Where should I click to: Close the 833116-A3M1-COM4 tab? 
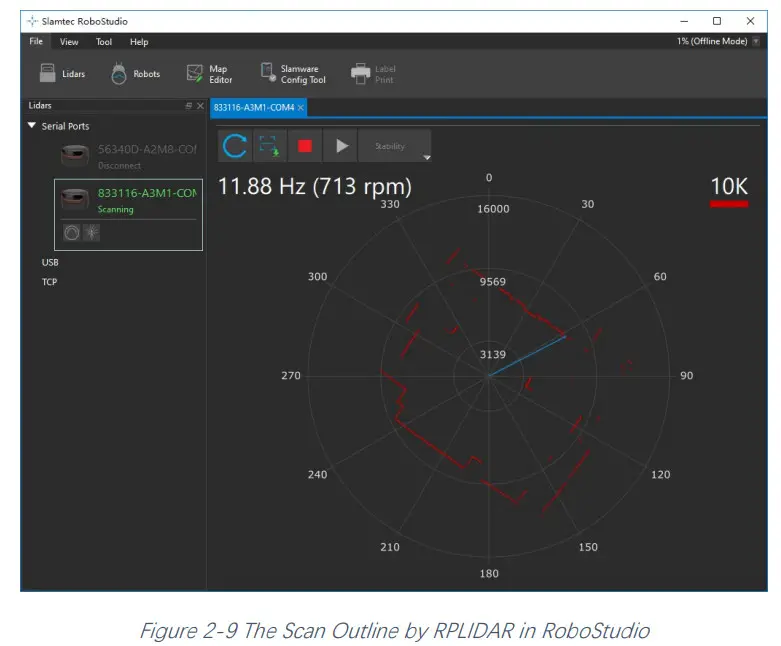click(300, 108)
